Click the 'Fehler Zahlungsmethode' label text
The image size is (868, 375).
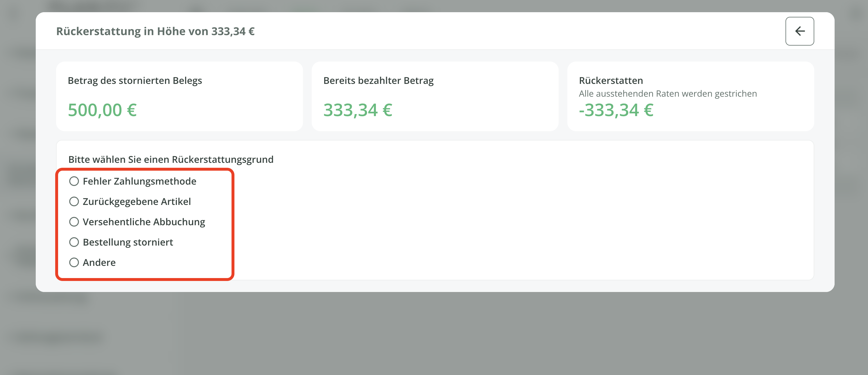click(139, 181)
